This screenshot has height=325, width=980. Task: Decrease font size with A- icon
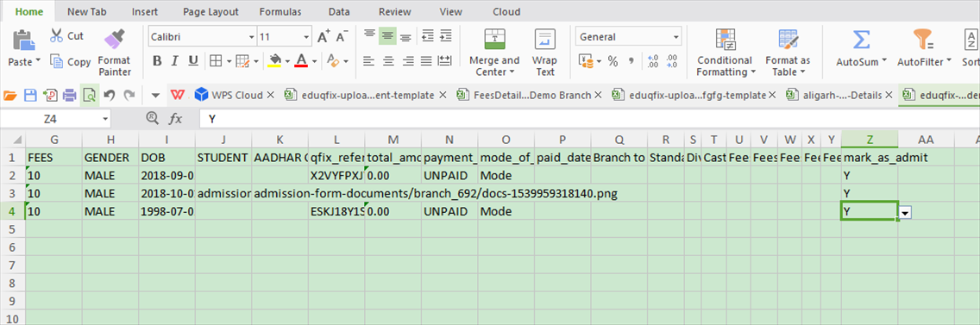[342, 37]
